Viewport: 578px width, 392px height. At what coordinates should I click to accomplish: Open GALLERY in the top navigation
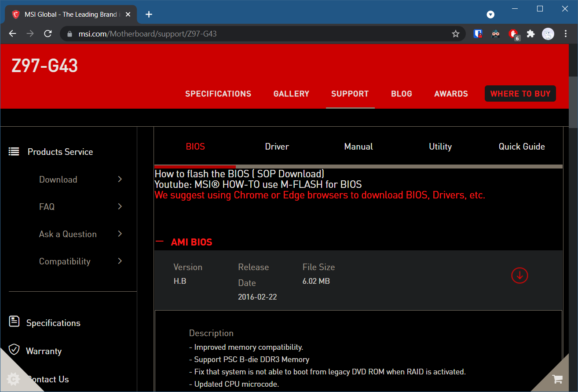point(291,94)
